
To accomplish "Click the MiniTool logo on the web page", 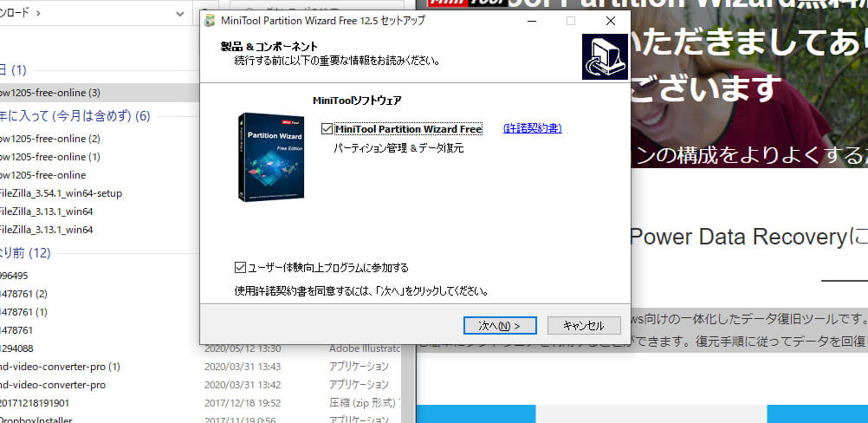I will [x=467, y=3].
